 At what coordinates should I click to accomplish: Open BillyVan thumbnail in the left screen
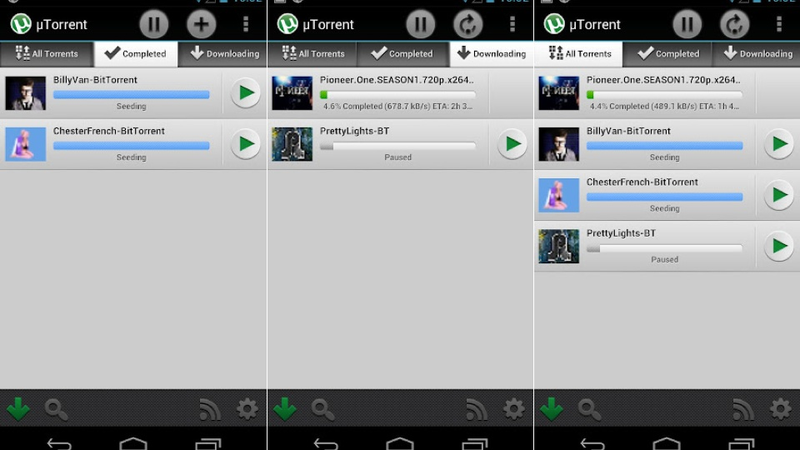(x=26, y=93)
